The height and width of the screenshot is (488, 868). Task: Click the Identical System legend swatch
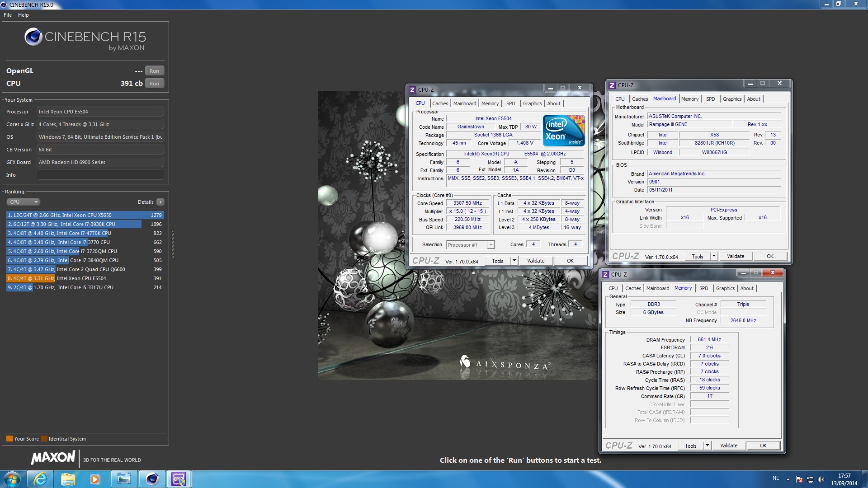coord(44,439)
